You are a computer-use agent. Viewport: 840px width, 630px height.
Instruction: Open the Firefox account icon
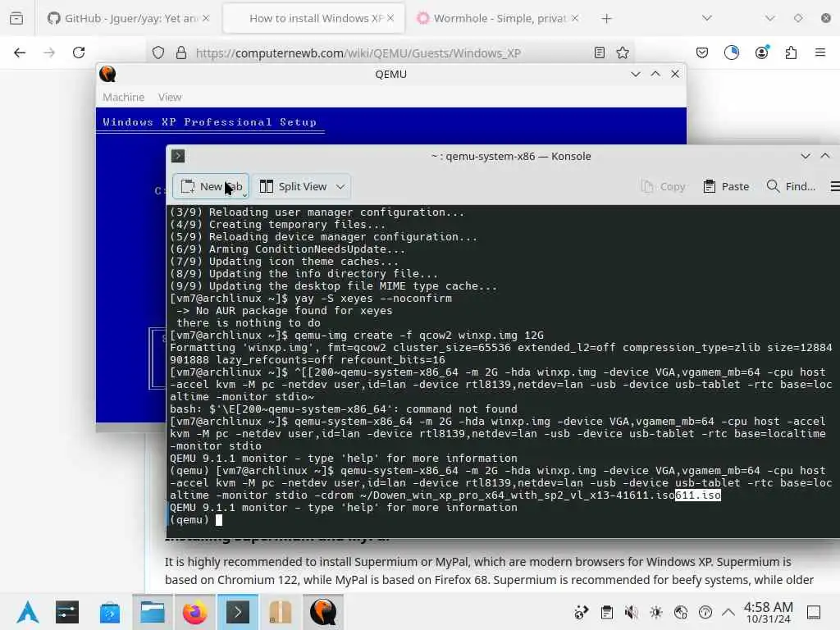click(762, 52)
